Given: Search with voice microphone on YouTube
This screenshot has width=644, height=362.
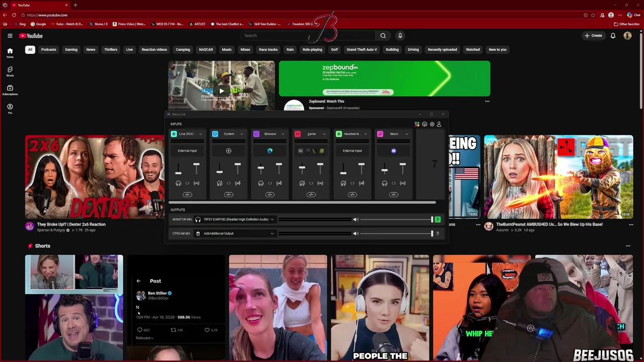Looking at the screenshot, I should click(400, 36).
